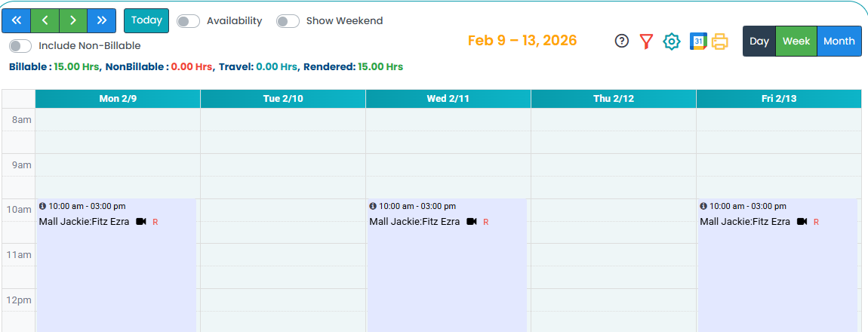Jump forward with double-right arrow button
This screenshot has width=868, height=332.
point(102,20)
